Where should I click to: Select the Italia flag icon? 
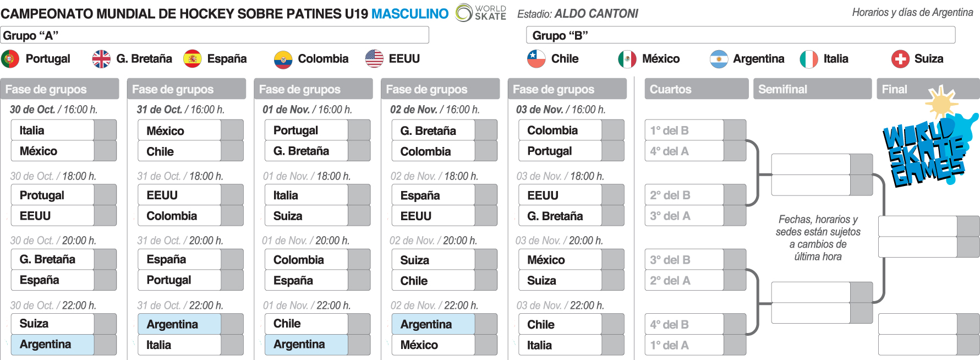point(809,59)
